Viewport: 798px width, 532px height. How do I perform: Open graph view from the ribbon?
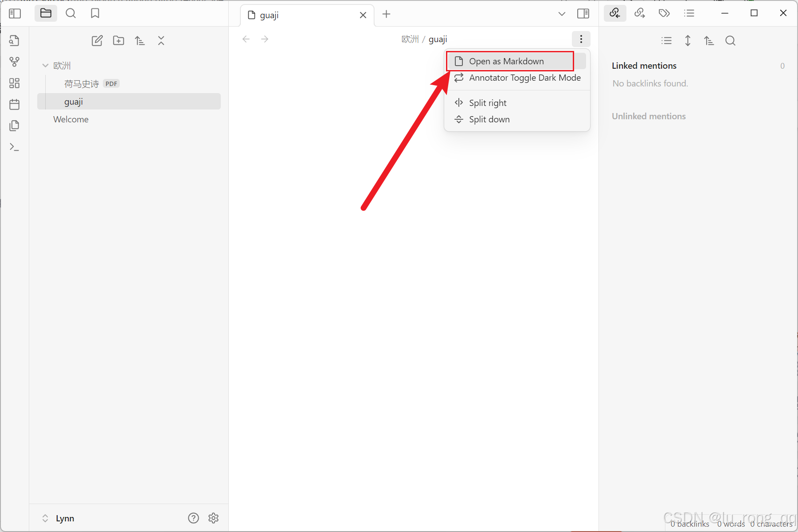[x=14, y=62]
